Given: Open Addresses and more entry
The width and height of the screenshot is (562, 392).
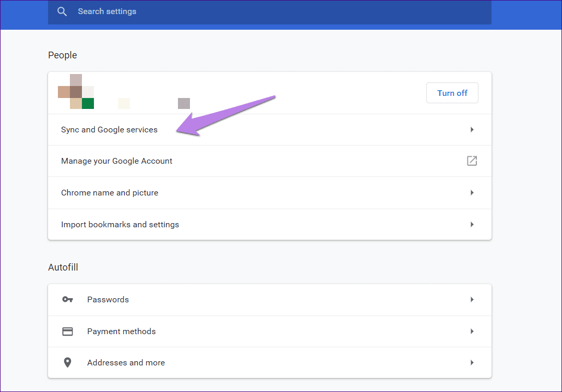Looking at the screenshot, I should [x=270, y=362].
